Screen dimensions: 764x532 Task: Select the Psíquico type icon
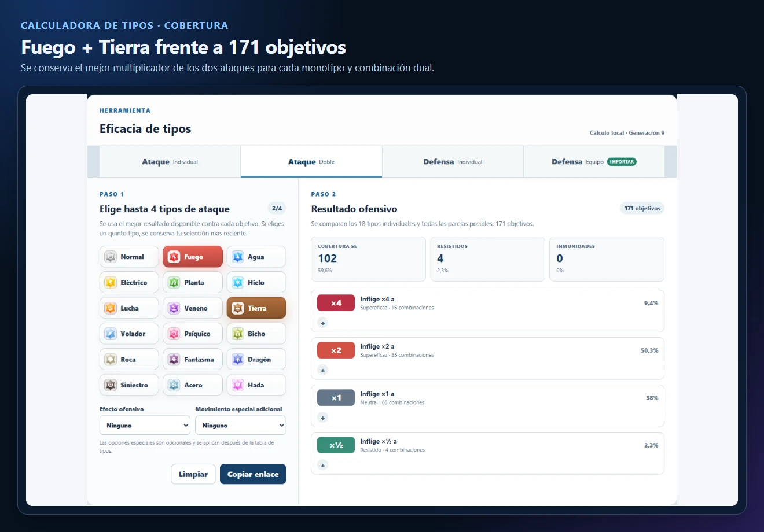click(174, 334)
